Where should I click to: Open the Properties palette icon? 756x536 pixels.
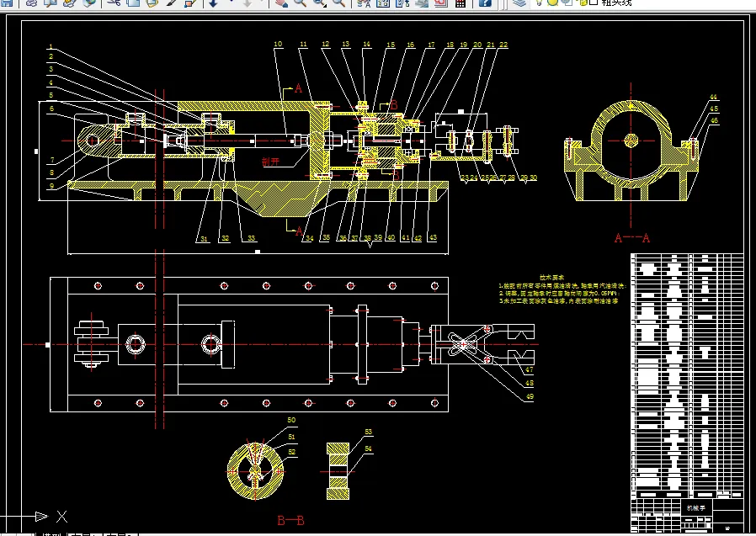[x=364, y=3]
